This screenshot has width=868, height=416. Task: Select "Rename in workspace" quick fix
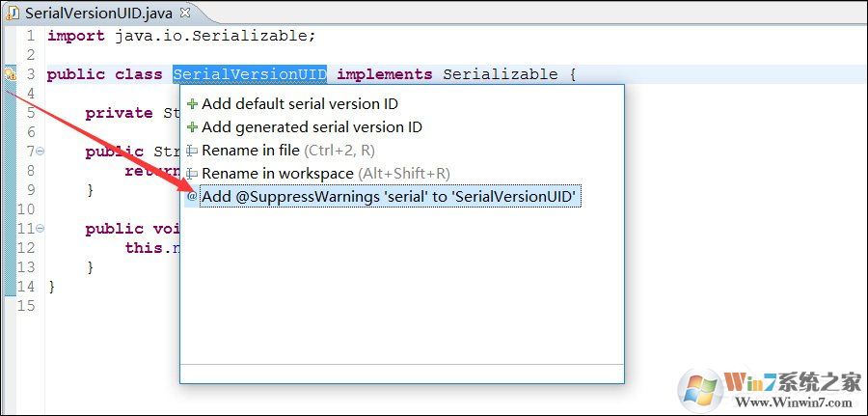point(278,174)
